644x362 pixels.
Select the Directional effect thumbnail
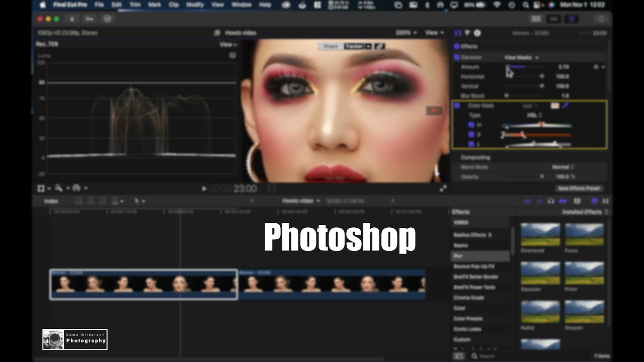[540, 234]
